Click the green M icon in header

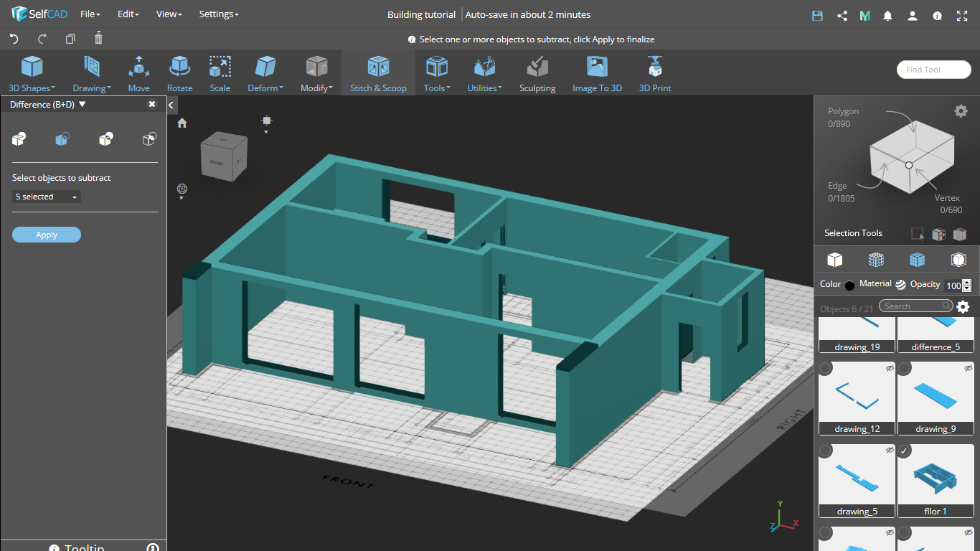[865, 15]
